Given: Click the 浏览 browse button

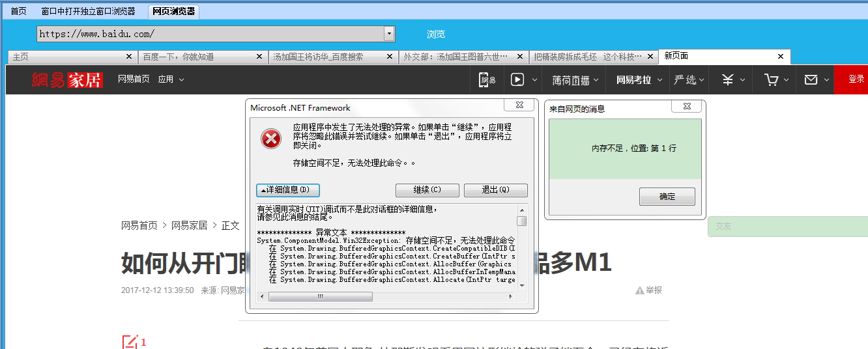Looking at the screenshot, I should [x=436, y=34].
